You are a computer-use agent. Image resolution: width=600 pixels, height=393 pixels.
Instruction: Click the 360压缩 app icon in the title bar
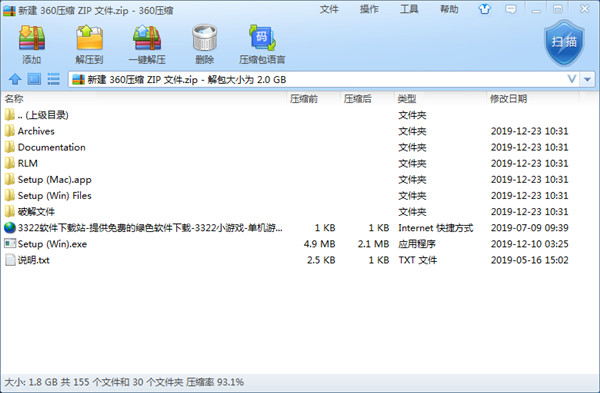point(9,10)
